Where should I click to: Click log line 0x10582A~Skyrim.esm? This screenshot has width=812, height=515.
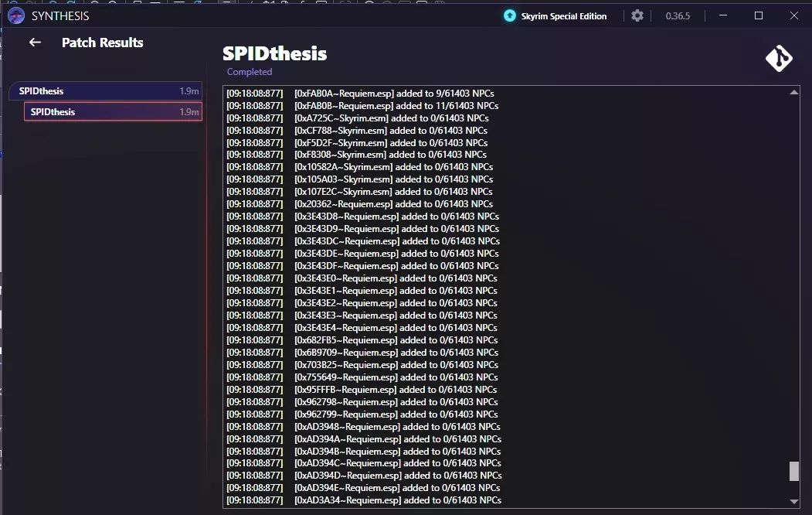(360, 167)
